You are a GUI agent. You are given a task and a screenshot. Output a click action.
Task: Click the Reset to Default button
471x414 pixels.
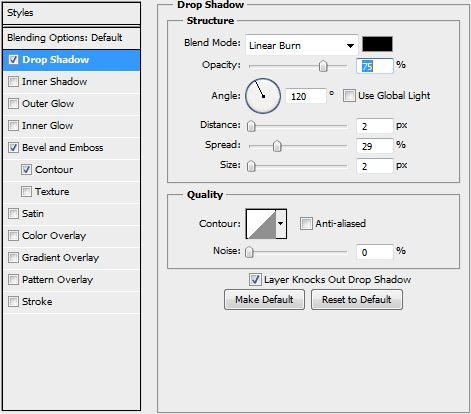[x=357, y=299]
